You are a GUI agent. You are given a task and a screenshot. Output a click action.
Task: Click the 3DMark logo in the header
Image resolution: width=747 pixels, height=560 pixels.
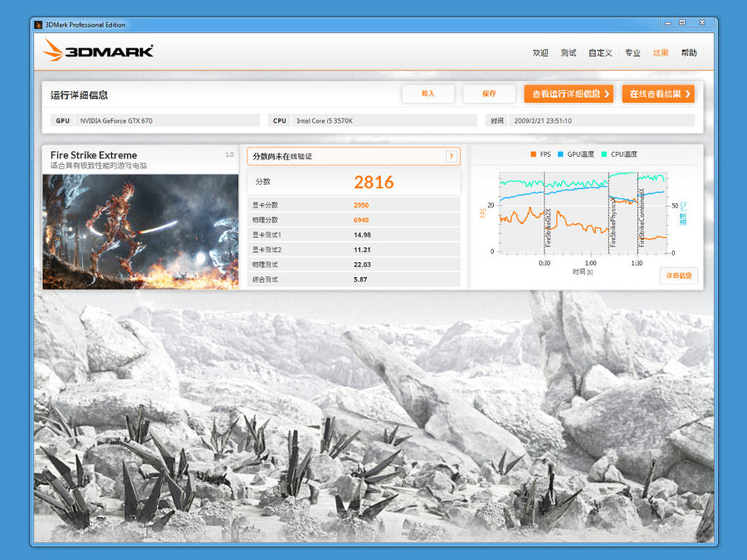pos(98,51)
